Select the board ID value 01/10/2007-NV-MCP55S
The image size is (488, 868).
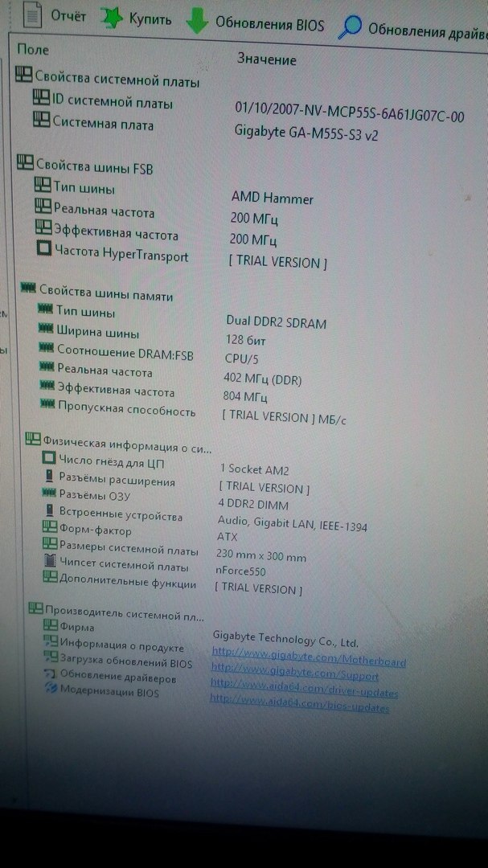[350, 113]
